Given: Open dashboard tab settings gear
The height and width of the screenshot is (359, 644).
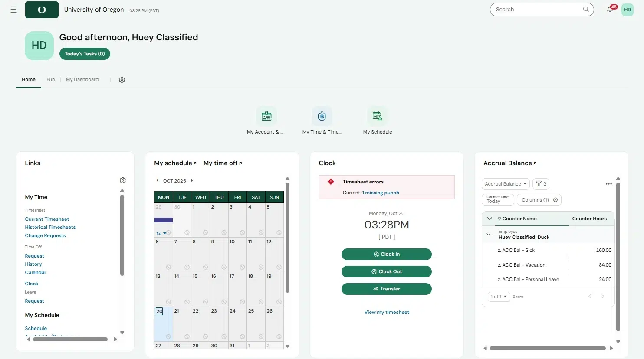Looking at the screenshot, I should [x=122, y=80].
